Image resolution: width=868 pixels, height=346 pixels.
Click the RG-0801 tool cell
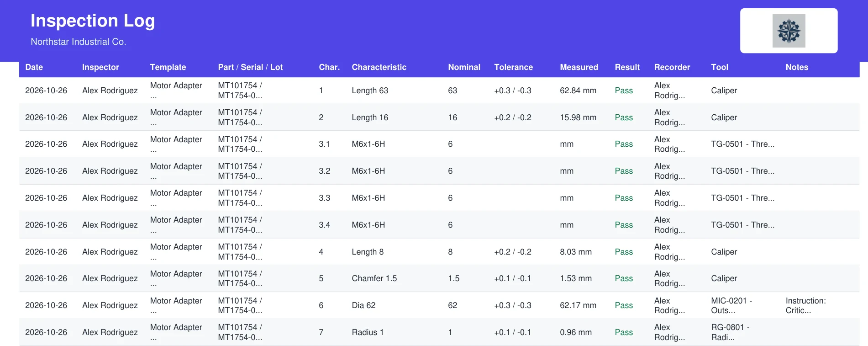[730, 332]
